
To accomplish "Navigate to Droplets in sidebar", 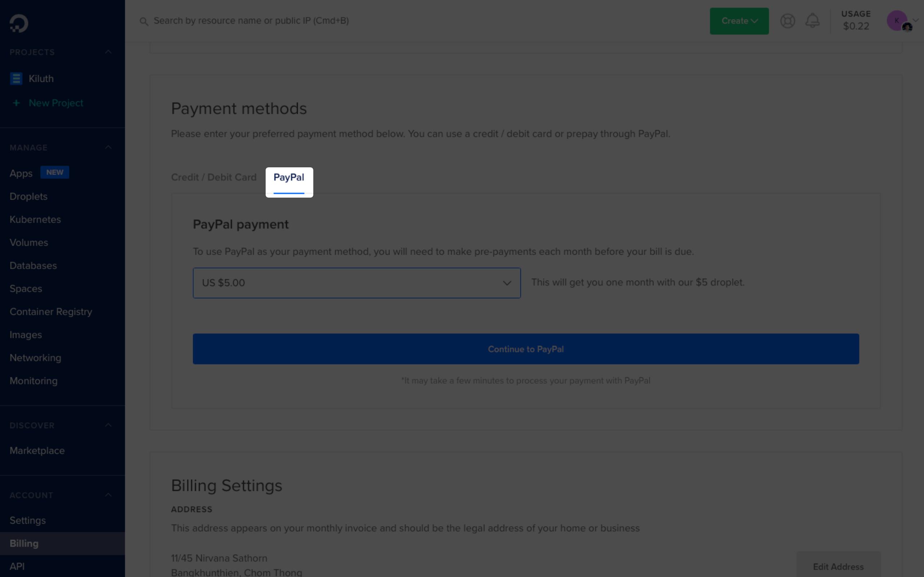I will point(28,196).
